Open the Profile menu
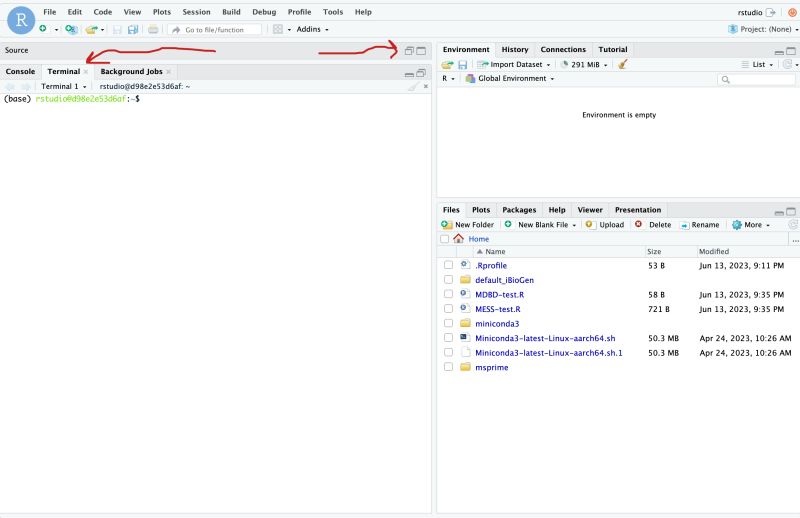Image resolution: width=800 pixels, height=518 pixels. pos(299,12)
